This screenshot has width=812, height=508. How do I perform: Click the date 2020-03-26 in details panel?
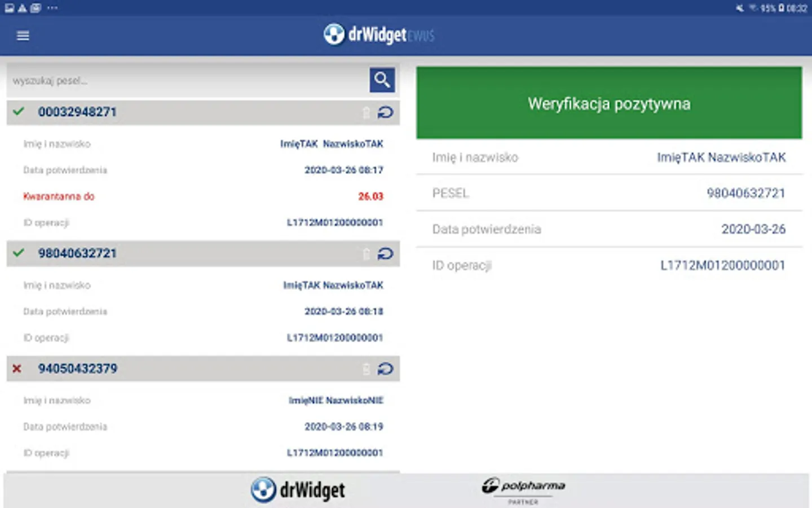[x=753, y=229]
